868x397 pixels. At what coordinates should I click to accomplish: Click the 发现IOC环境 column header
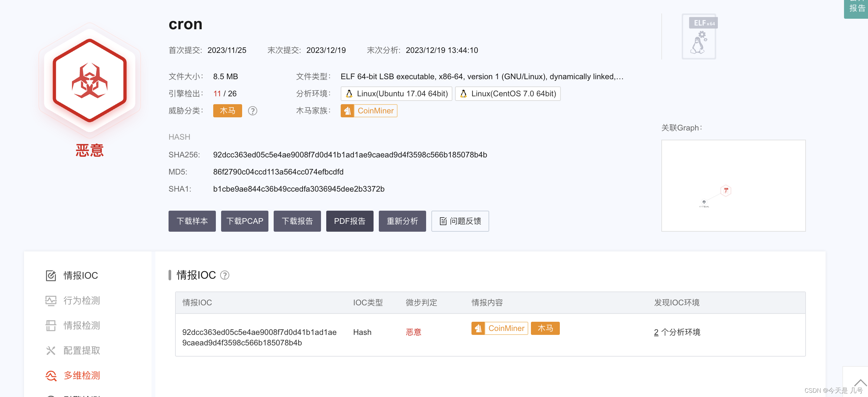tap(676, 303)
